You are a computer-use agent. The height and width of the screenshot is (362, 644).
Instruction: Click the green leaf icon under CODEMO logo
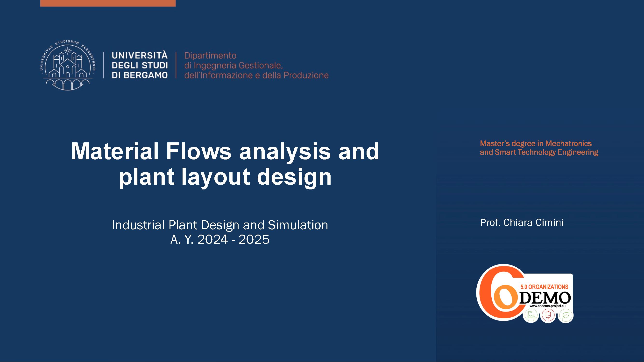click(566, 315)
